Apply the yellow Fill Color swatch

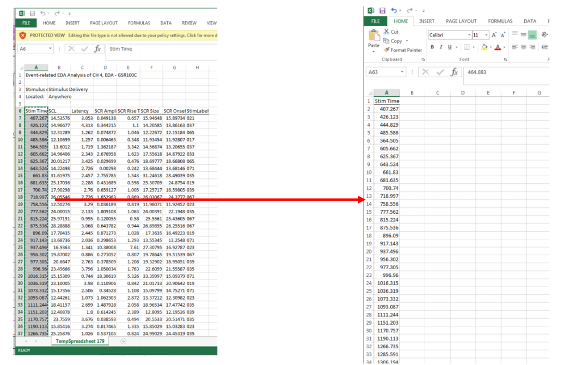(x=483, y=47)
